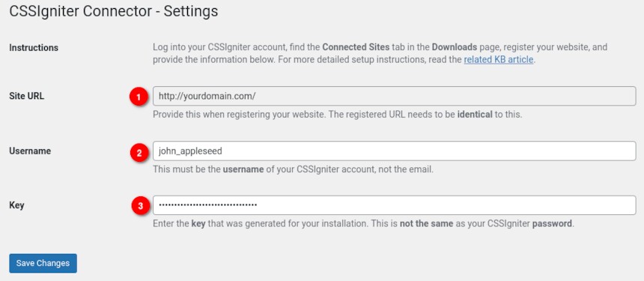
Task: Click the Site URL label
Action: [27, 96]
